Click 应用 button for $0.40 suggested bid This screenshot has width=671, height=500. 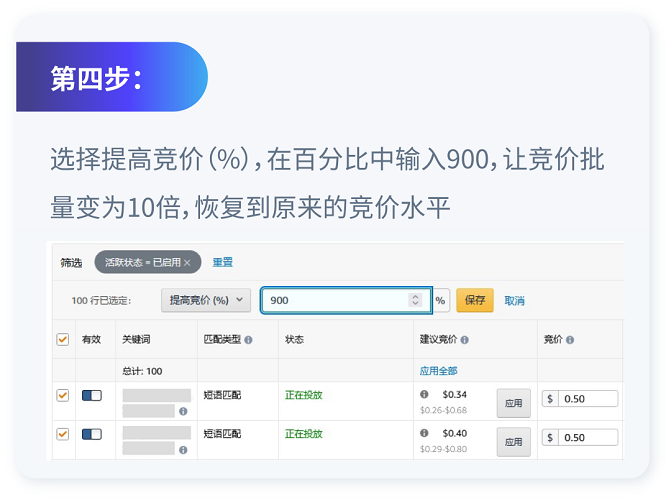pyautogui.click(x=514, y=442)
